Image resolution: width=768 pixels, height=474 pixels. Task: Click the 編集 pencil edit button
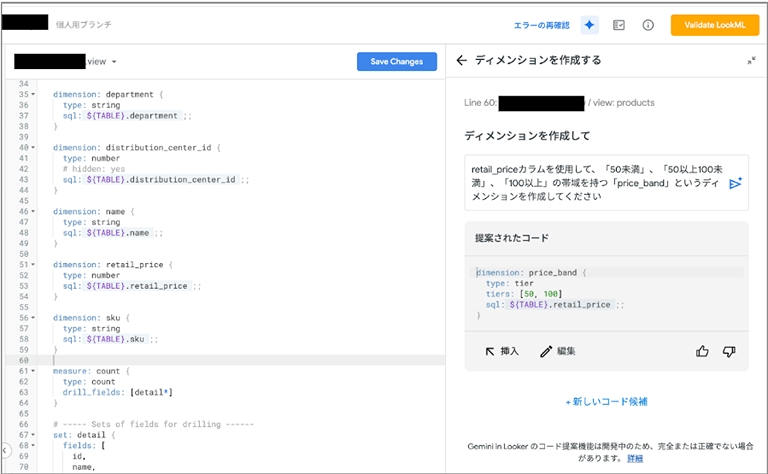click(x=557, y=351)
